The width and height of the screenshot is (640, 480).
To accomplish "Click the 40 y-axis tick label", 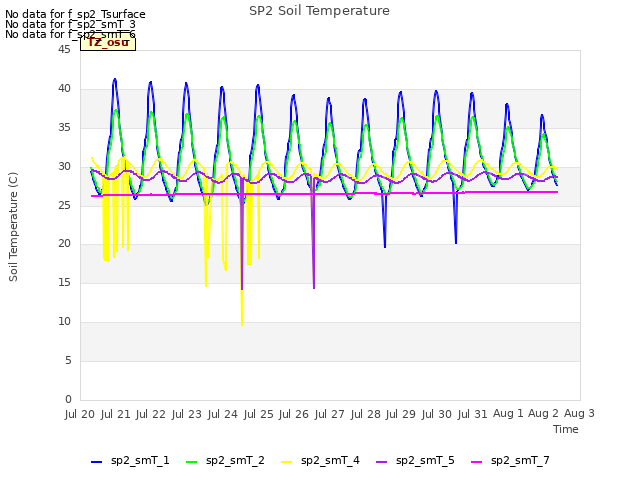I will tap(64, 88).
